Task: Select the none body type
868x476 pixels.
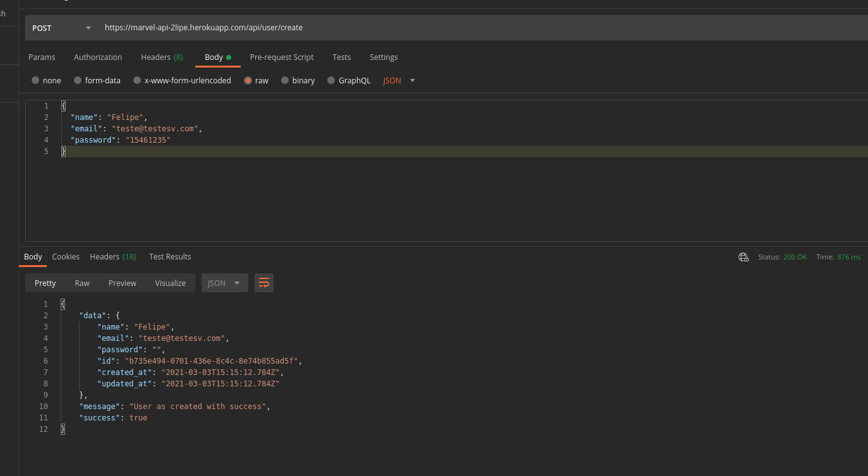Action: pyautogui.click(x=46, y=81)
